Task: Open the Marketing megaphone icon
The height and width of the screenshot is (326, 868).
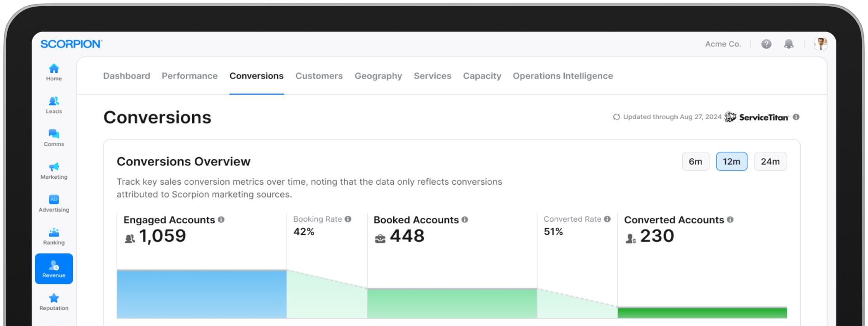Action: 54,167
